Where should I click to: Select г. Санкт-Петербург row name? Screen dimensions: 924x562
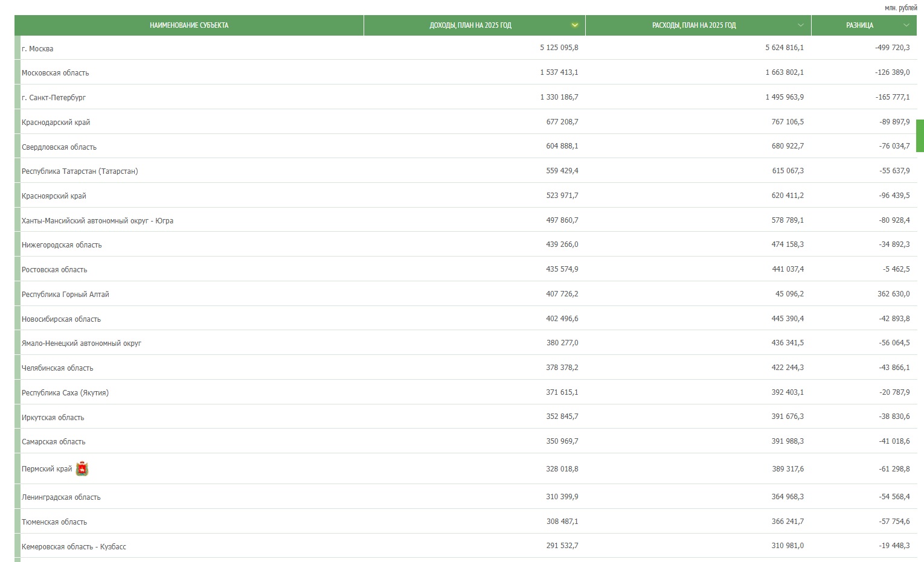coord(54,98)
